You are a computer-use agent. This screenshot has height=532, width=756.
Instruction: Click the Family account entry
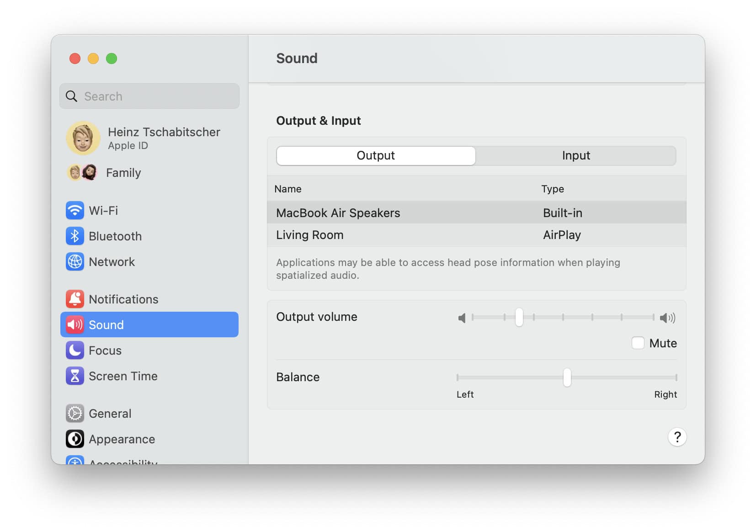[123, 173]
